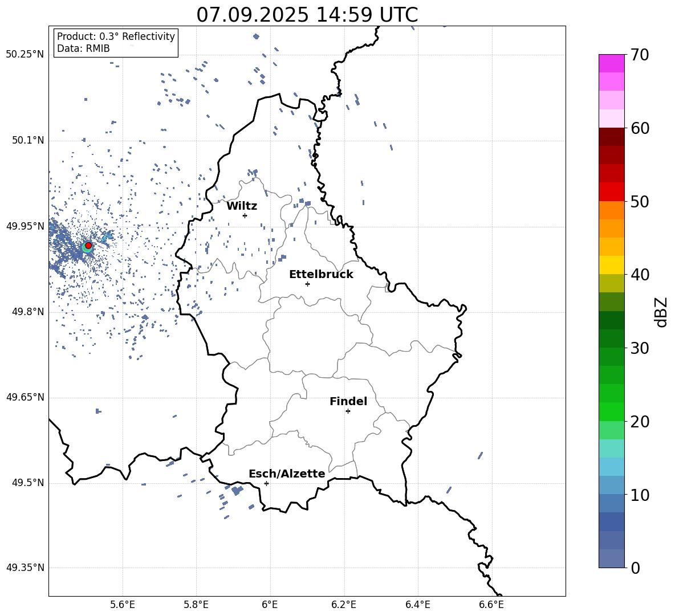Click the 5.8°E longitude label

point(196,605)
